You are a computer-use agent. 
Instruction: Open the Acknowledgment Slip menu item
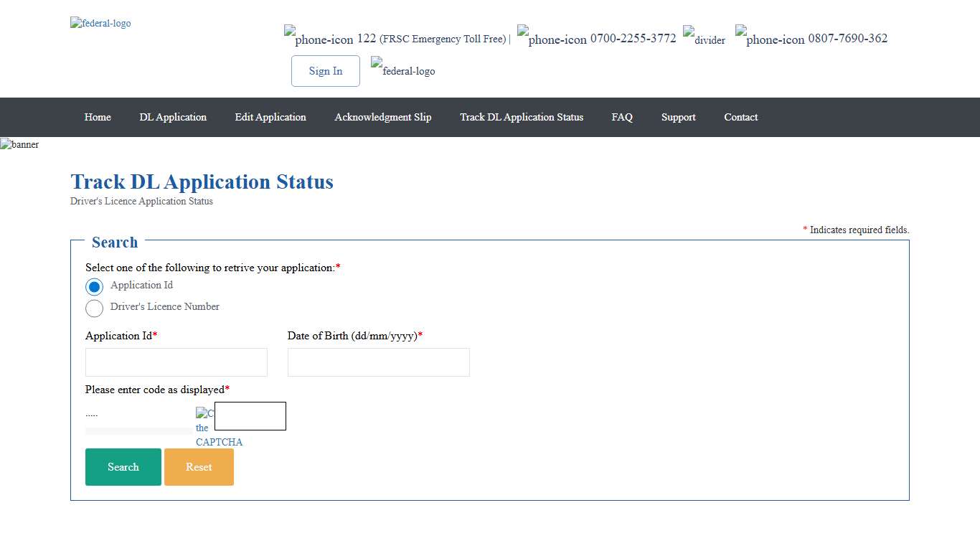[x=383, y=117]
